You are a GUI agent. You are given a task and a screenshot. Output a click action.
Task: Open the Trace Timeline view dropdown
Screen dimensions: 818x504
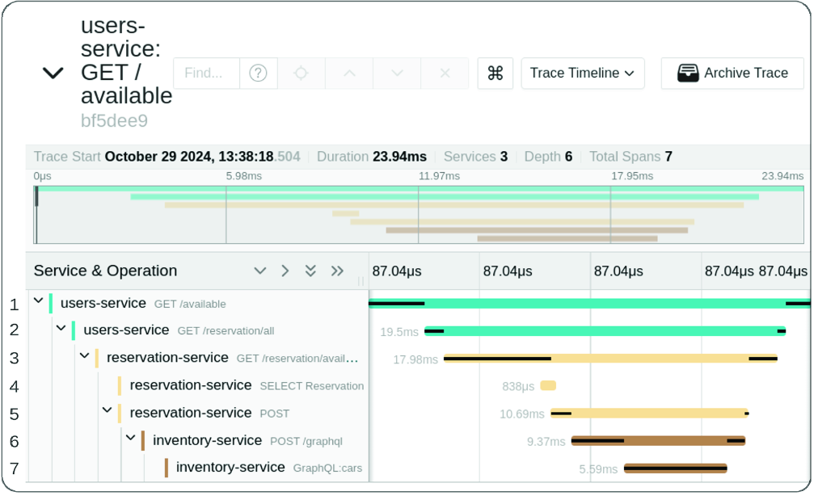[583, 73]
